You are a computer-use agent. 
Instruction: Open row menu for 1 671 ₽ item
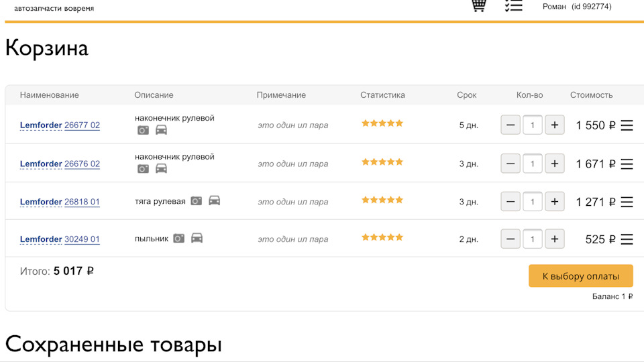click(x=627, y=164)
